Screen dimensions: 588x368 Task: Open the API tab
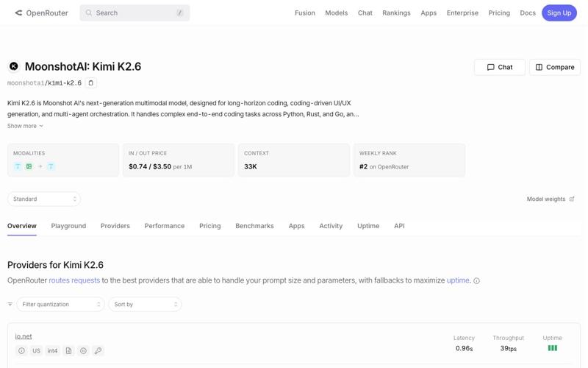pos(399,226)
